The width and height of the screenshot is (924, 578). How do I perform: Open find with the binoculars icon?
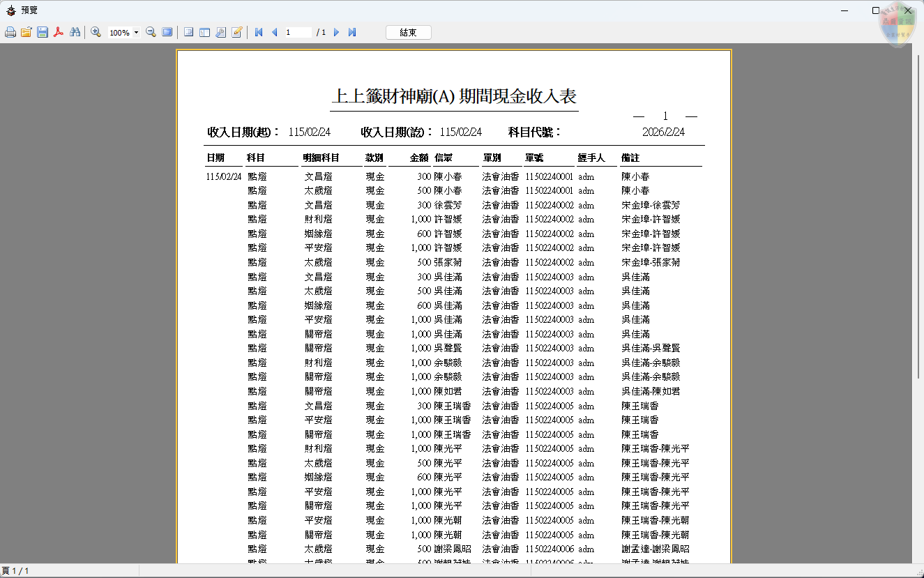click(75, 32)
